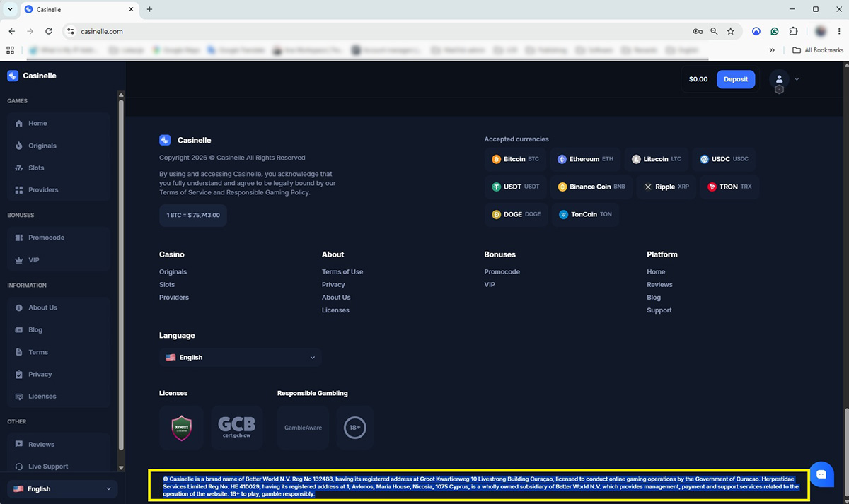The width and height of the screenshot is (849, 504).
Task: Open the Providers link under Casino footer column
Action: click(174, 298)
